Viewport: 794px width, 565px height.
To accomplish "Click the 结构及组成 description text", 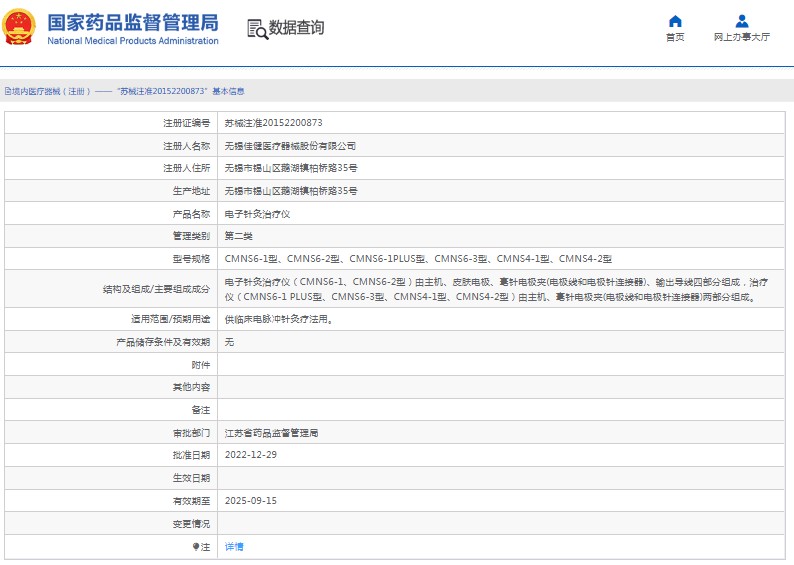I will [x=496, y=290].
